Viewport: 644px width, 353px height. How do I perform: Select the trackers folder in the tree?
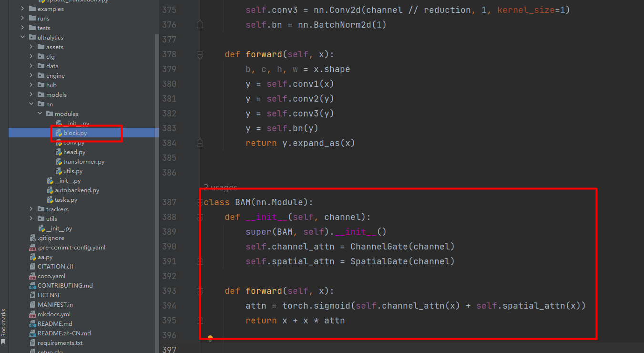pyautogui.click(x=57, y=209)
